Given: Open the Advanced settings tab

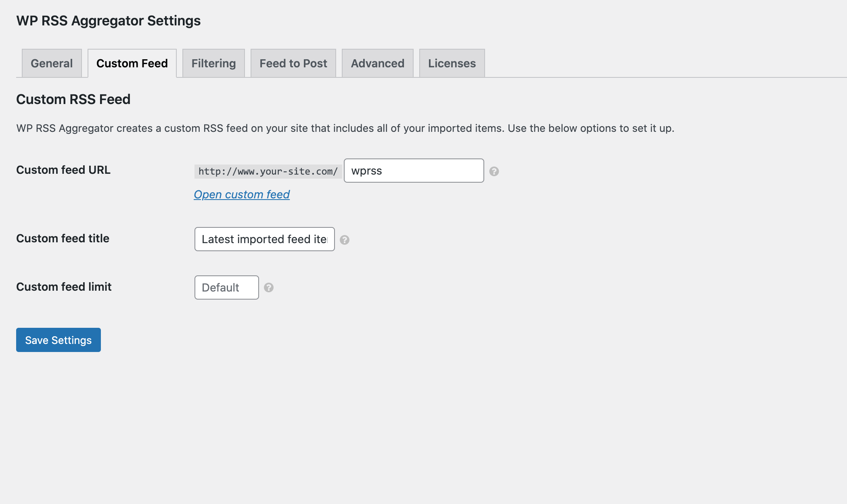Looking at the screenshot, I should [377, 63].
